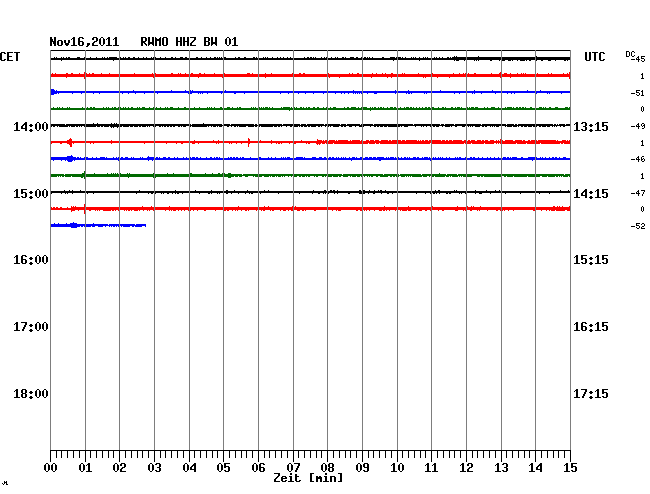Click the 17:00 CET time label
Viewport: 650px width, 494px height.
31,327
